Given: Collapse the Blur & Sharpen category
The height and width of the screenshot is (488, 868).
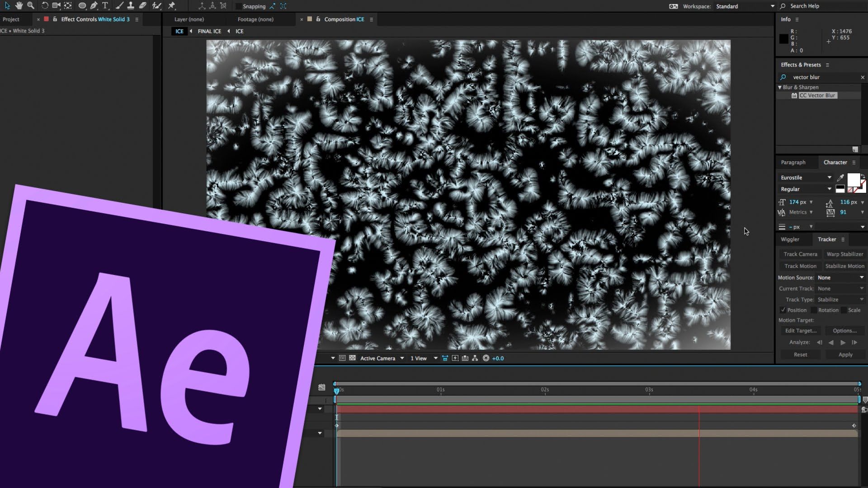Looking at the screenshot, I should coord(780,87).
